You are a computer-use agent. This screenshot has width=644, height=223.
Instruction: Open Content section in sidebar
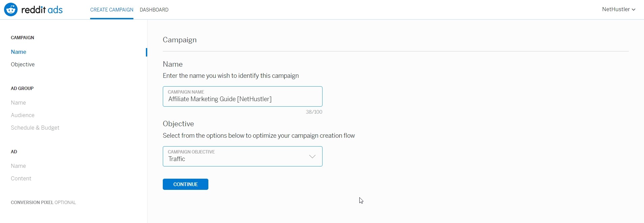tap(21, 178)
